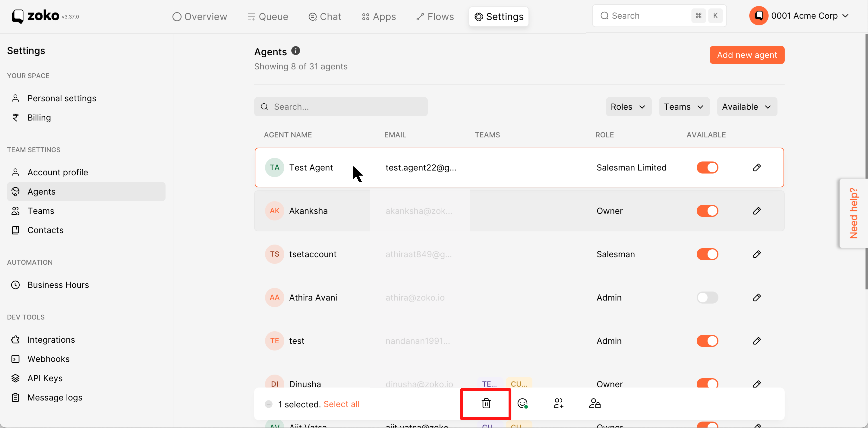The height and width of the screenshot is (428, 868).
Task: Open Teams in sidebar
Action: [86, 211]
